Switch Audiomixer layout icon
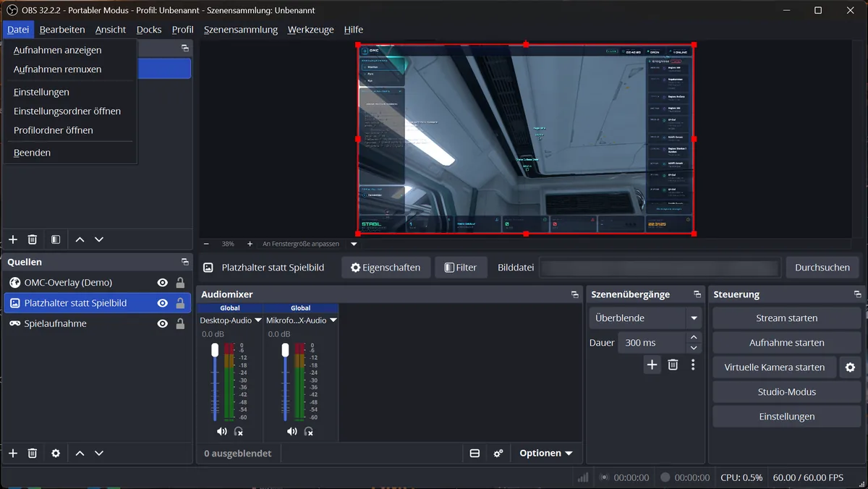868x489 pixels. (x=475, y=454)
